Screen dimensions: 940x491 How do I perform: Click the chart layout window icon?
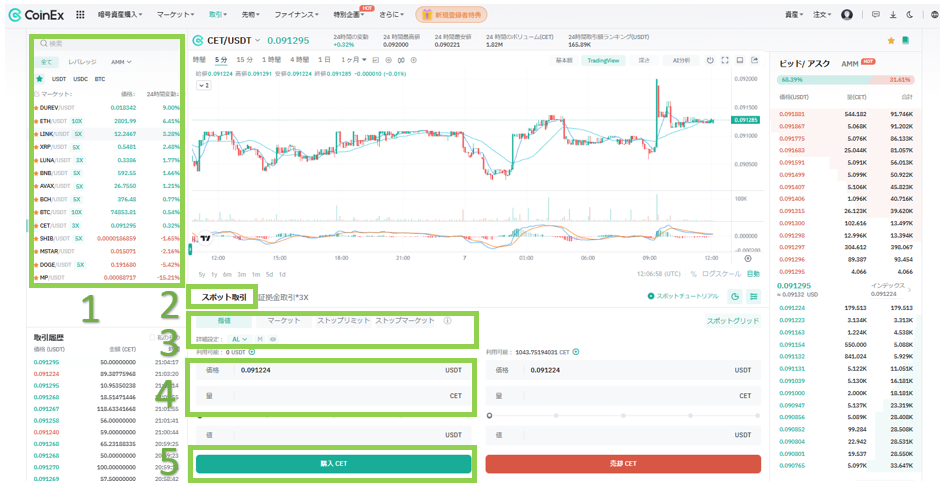pos(740,60)
